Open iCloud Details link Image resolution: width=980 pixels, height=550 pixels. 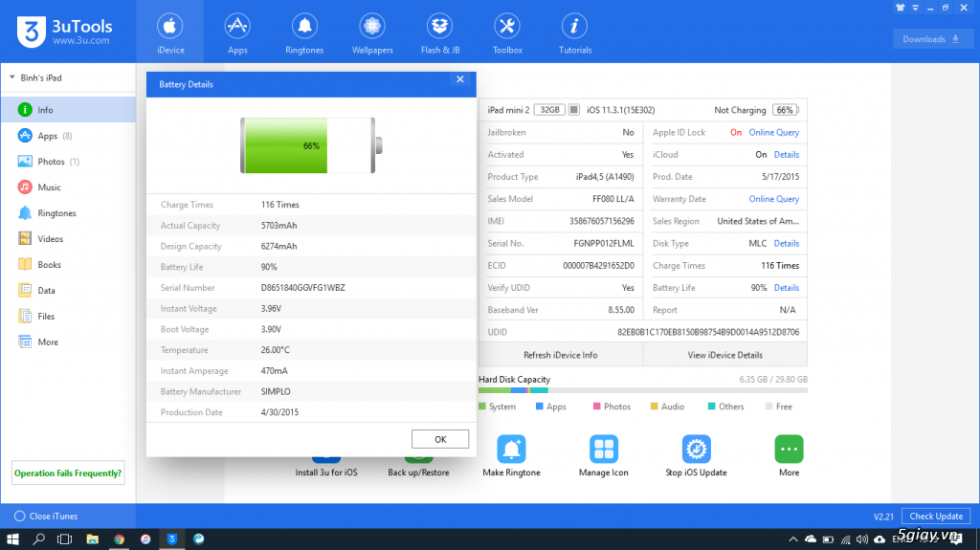pos(787,154)
